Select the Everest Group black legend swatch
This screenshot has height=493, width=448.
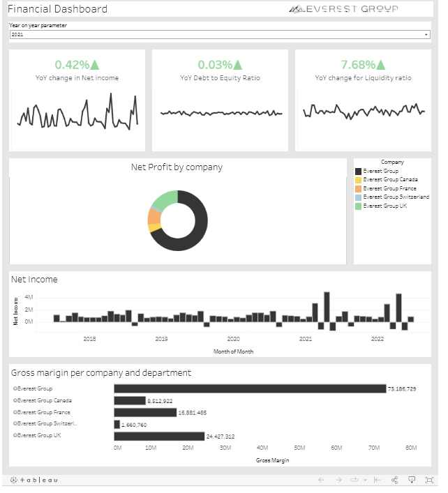click(358, 172)
